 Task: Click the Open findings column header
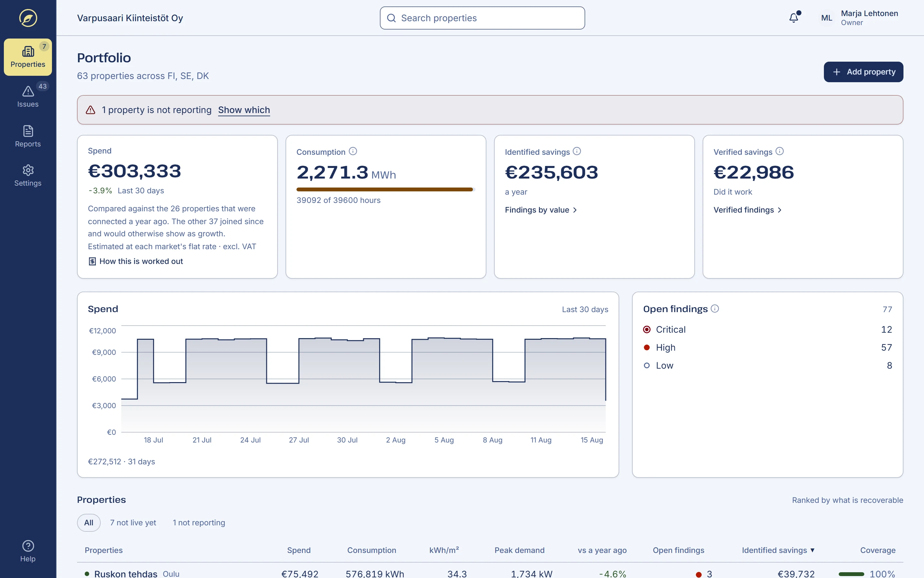tap(679, 550)
